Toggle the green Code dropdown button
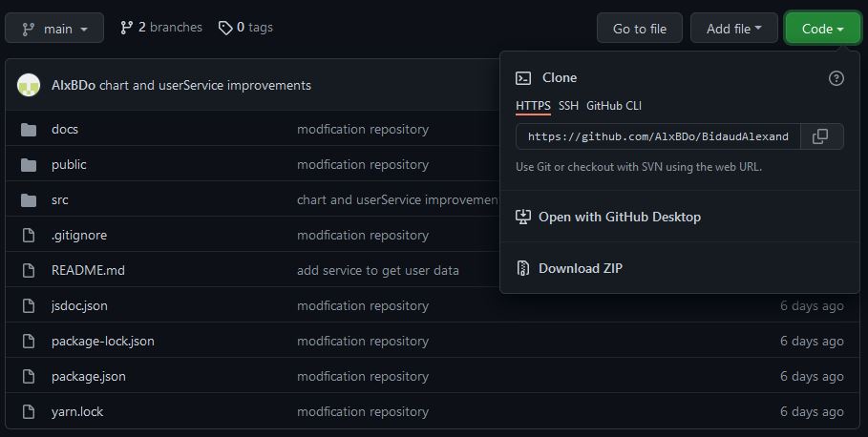 822,29
